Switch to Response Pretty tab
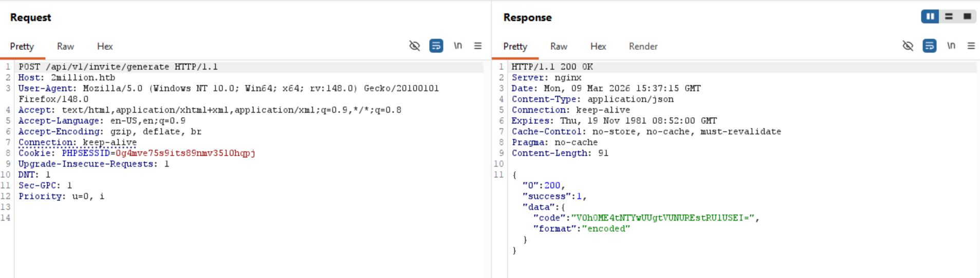This screenshot has height=278, width=980. 515,46
